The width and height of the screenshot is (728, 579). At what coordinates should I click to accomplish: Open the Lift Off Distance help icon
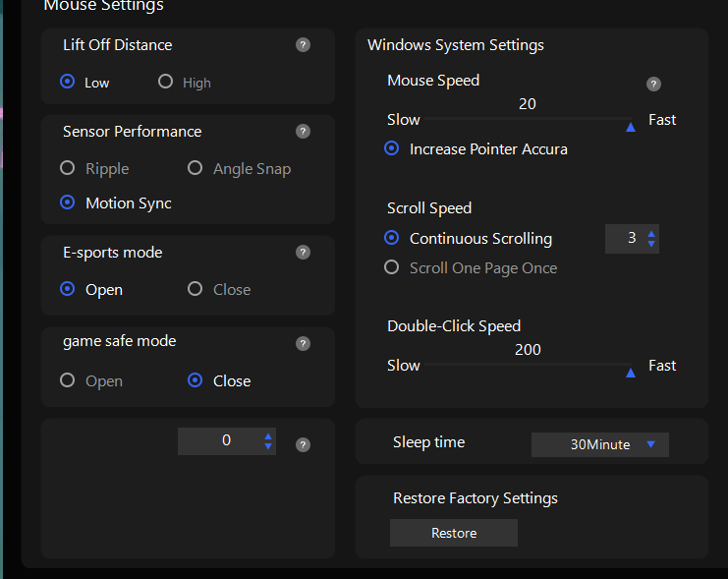click(x=303, y=45)
